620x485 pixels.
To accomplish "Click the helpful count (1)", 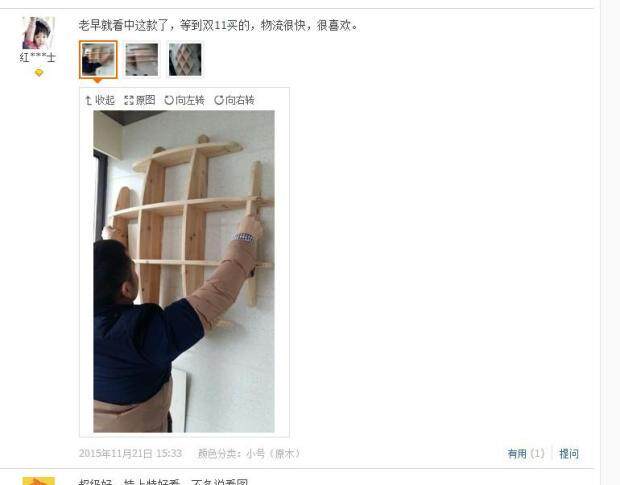I will [537, 453].
